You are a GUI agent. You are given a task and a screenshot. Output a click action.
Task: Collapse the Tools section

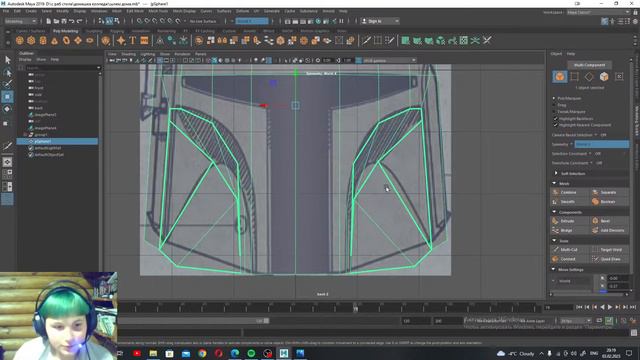pos(554,240)
